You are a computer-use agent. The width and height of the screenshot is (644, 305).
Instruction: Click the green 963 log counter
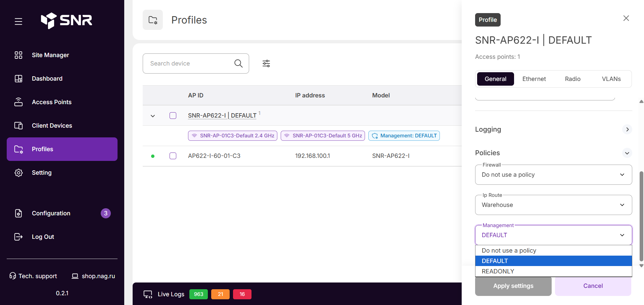pyautogui.click(x=198, y=294)
